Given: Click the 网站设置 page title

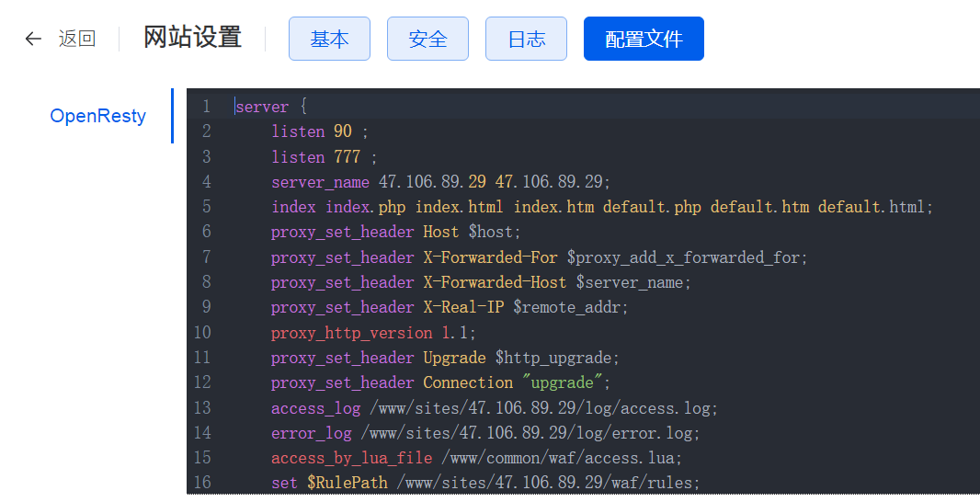Looking at the screenshot, I should coord(192,38).
